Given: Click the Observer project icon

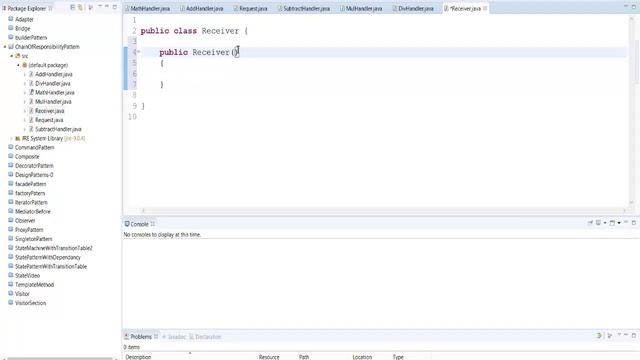Looking at the screenshot, I should [x=11, y=220].
